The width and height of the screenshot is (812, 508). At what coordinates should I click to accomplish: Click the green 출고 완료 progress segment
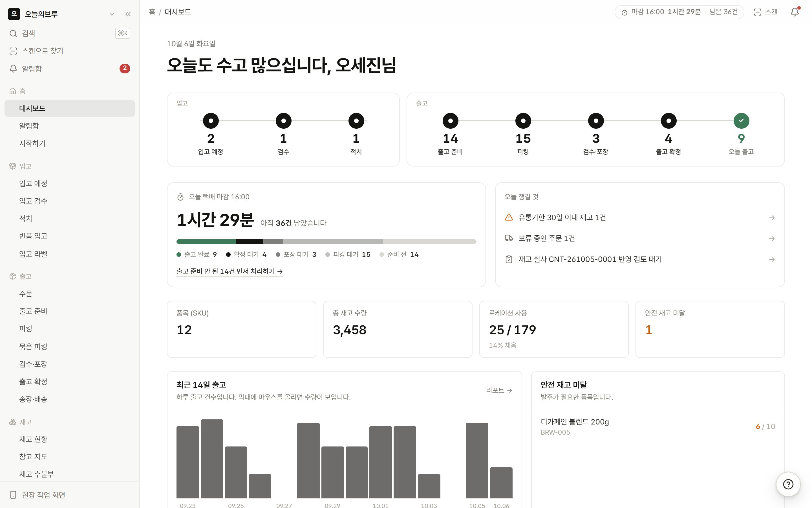(206, 241)
